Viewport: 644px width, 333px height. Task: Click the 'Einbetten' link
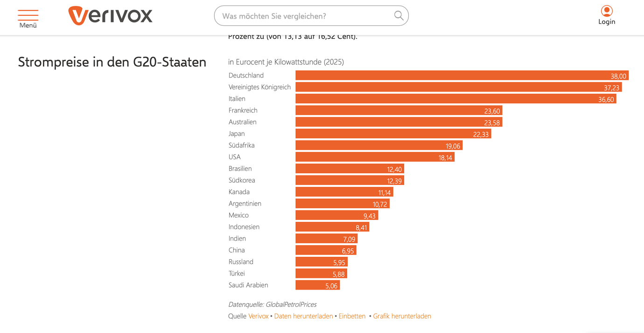[352, 316]
